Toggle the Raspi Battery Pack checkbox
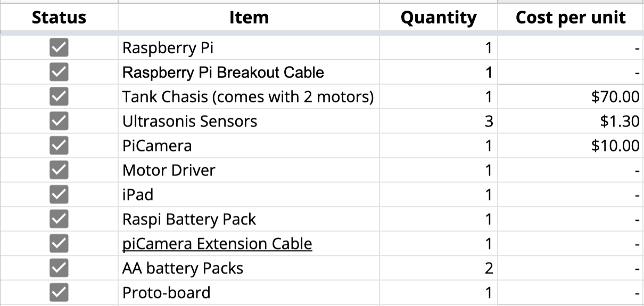Screen dimensions: 644x306 click(59, 219)
